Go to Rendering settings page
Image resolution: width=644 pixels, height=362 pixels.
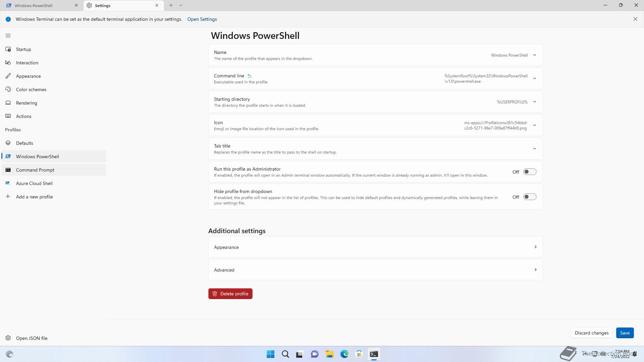[54, 103]
